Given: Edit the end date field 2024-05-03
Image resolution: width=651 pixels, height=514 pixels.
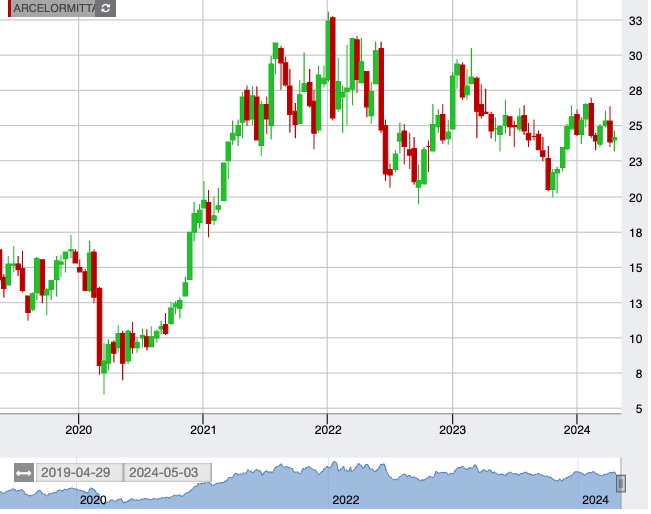Looking at the screenshot, I should coord(168,473).
